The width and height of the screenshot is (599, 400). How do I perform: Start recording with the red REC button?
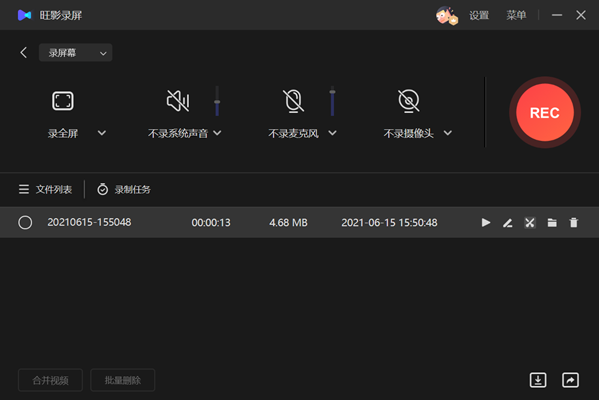[545, 113]
